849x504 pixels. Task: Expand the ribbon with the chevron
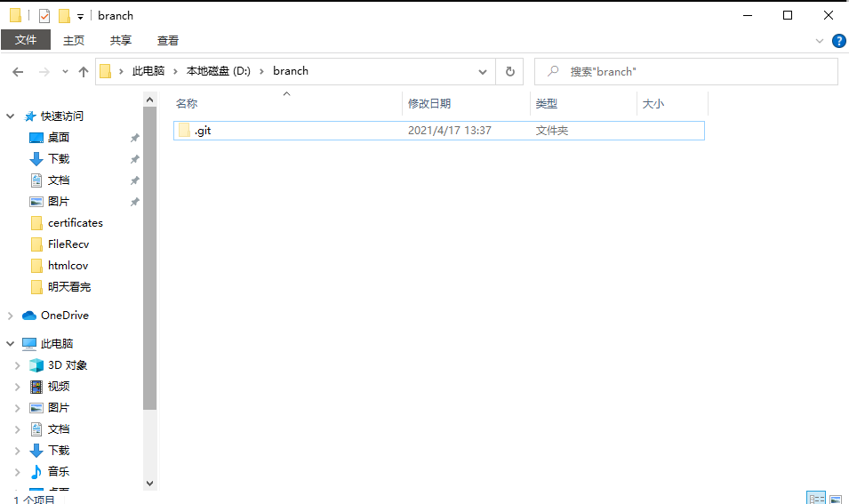click(820, 41)
